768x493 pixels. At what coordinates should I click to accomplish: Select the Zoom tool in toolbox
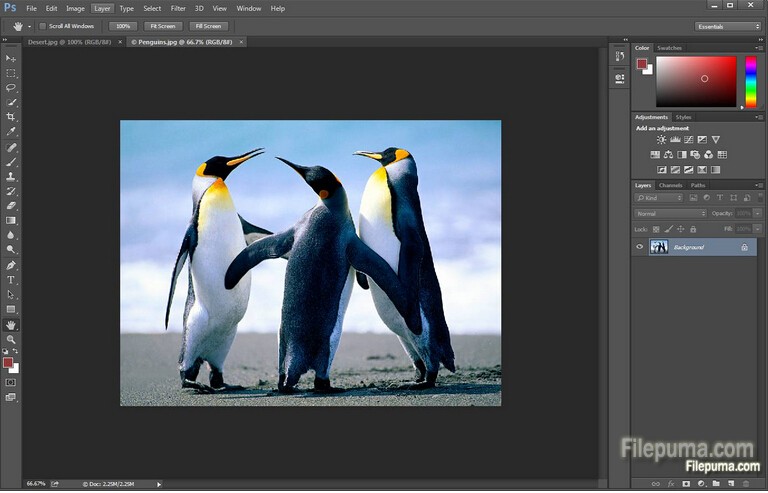tap(11, 340)
